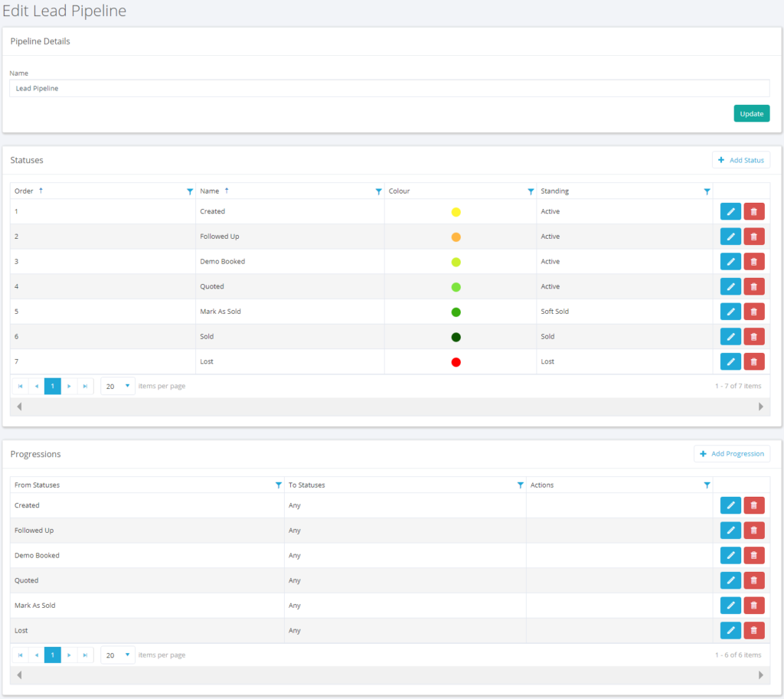Select page 1 in Statuses pager
This screenshot has height=699, width=784.
[x=52, y=387]
